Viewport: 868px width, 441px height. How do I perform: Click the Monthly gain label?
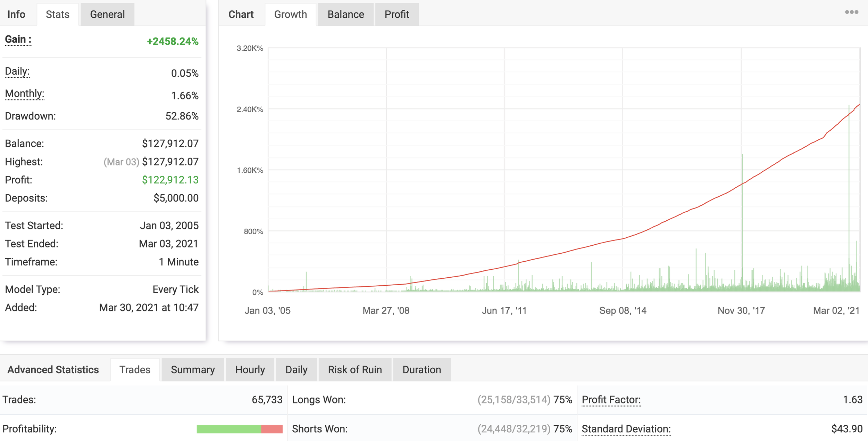pyautogui.click(x=24, y=93)
